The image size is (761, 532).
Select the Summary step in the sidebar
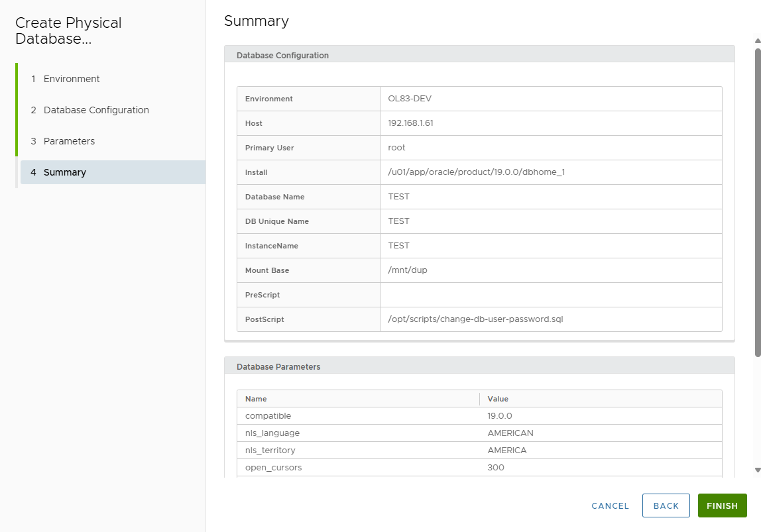tap(65, 172)
